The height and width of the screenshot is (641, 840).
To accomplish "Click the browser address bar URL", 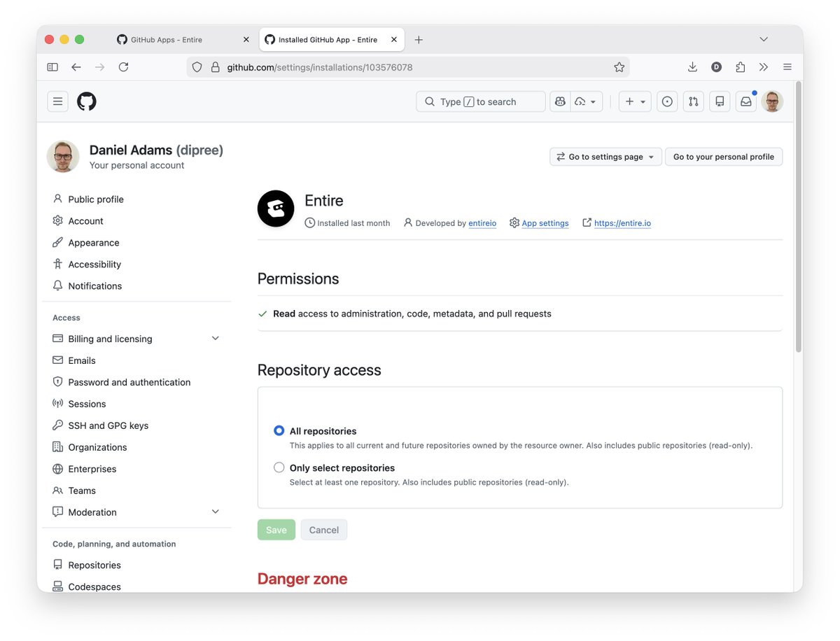I will pos(320,67).
